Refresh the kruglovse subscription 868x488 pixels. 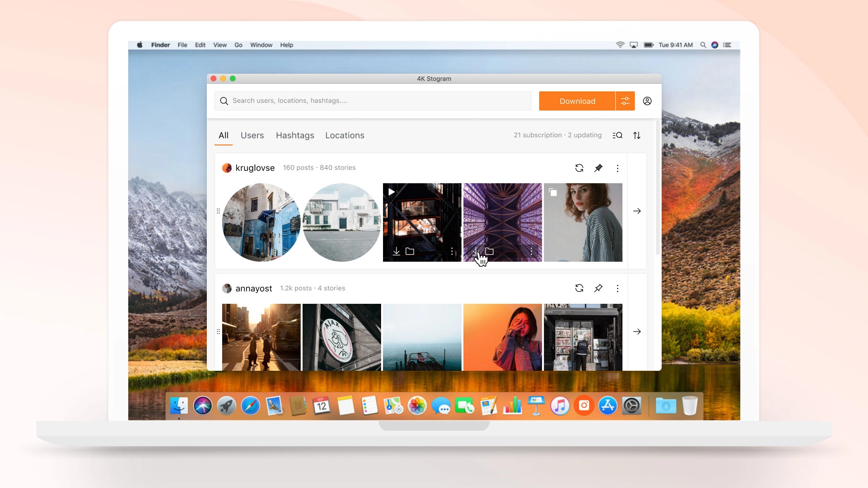[x=579, y=168]
